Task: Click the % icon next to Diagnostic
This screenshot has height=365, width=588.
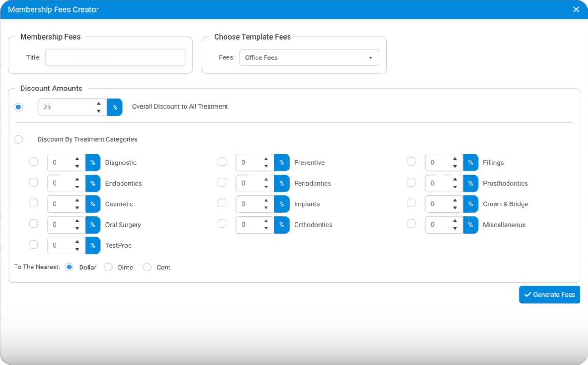Action: (93, 162)
